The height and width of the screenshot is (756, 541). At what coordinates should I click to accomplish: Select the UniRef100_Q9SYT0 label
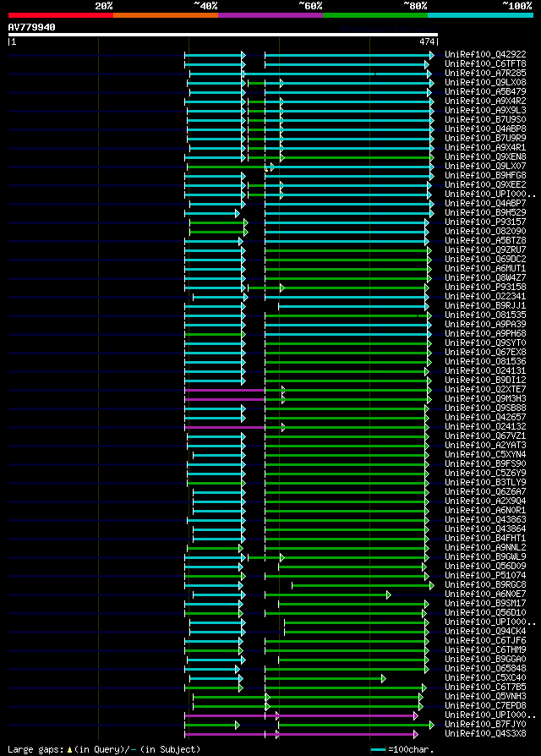pyautogui.click(x=485, y=343)
